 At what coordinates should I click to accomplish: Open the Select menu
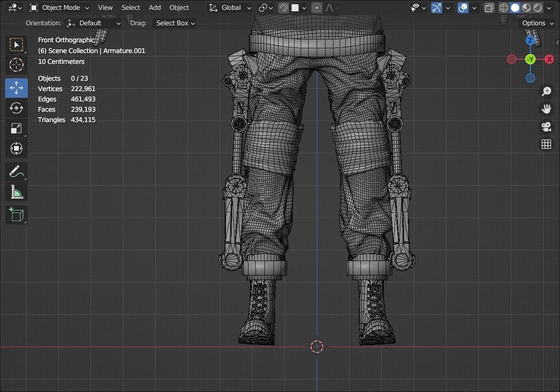pos(131,8)
